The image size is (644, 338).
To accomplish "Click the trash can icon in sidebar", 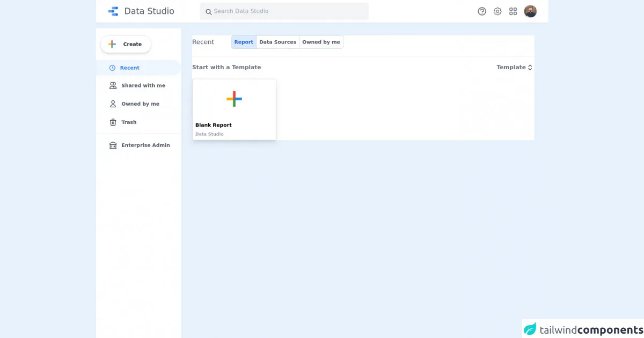I will [x=113, y=122].
